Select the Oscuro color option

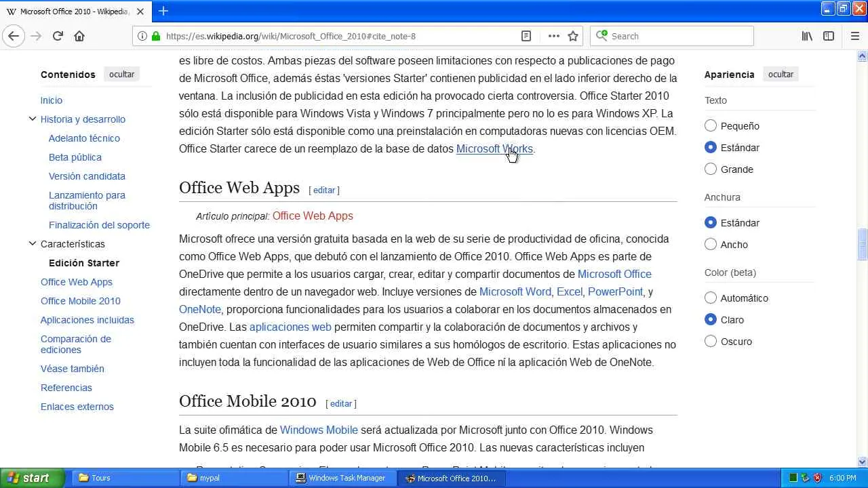pos(711,342)
